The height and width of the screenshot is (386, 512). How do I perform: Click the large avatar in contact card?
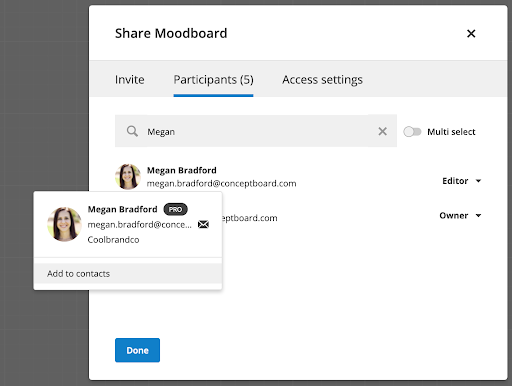coord(64,224)
